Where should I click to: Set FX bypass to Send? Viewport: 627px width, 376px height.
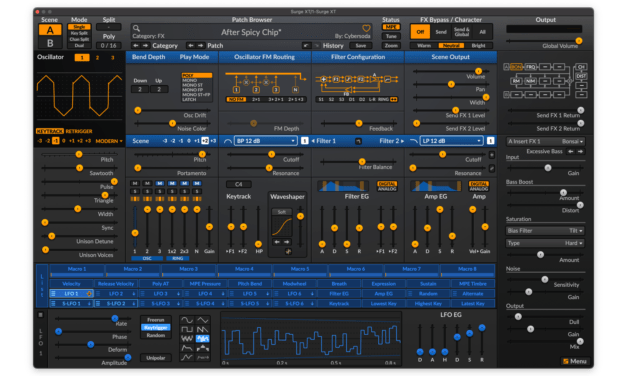(x=441, y=32)
